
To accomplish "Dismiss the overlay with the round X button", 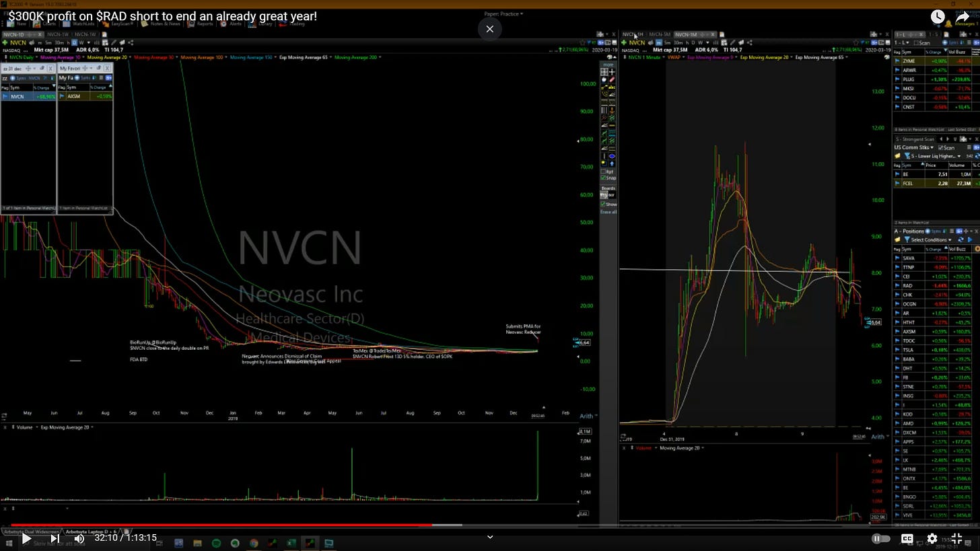I will [x=490, y=29].
